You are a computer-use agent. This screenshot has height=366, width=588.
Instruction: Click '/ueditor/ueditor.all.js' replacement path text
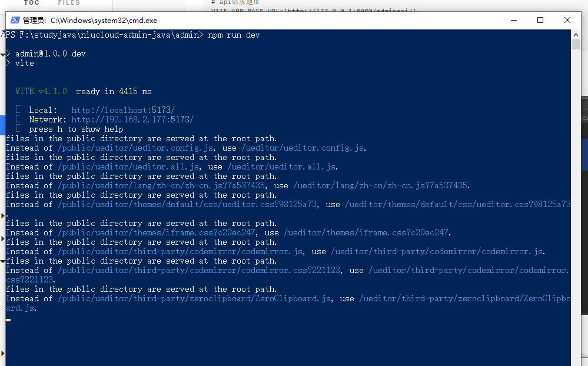281,167
